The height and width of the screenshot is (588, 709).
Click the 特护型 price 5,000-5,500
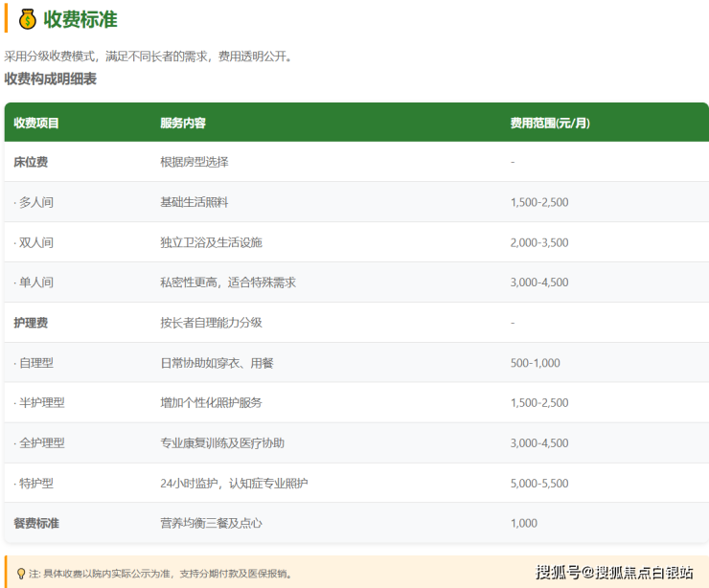(x=539, y=484)
